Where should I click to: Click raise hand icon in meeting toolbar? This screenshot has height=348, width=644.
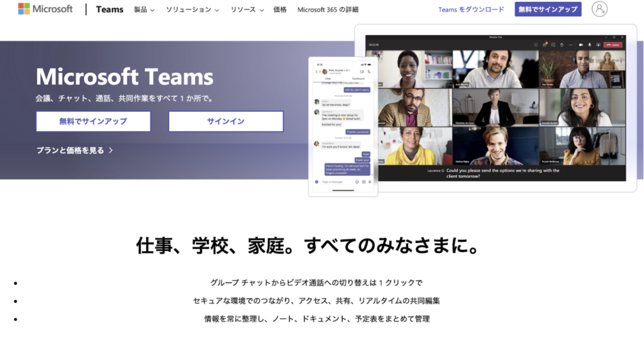pos(562,45)
